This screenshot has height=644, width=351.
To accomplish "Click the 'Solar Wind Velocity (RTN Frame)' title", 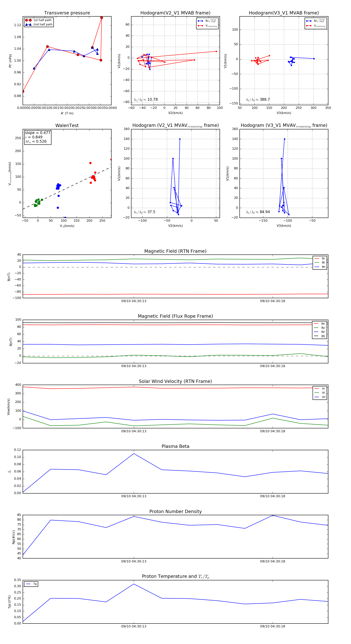I will pos(175,381).
